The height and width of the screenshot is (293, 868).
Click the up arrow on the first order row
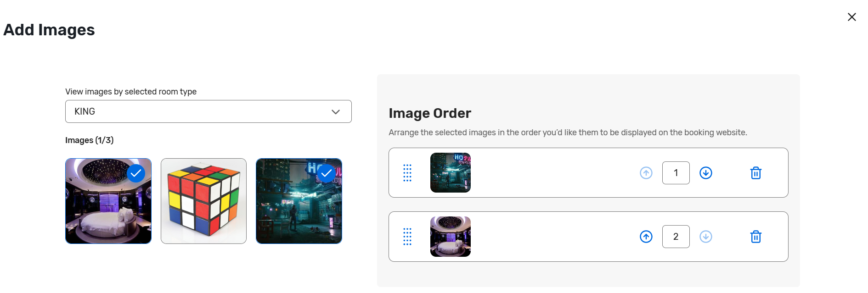pos(646,173)
